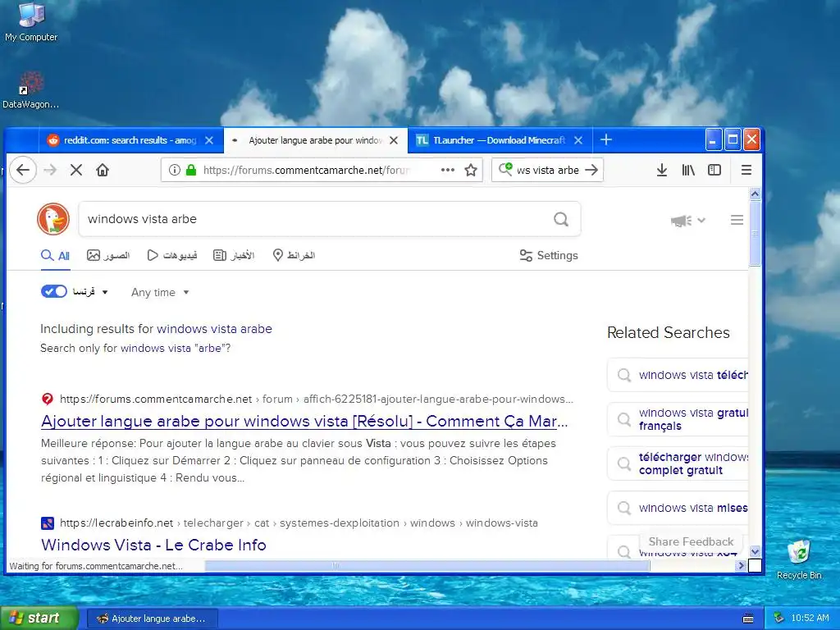This screenshot has height=630, width=840.
Task: Open My Computer desktop icon
Action: (31, 22)
